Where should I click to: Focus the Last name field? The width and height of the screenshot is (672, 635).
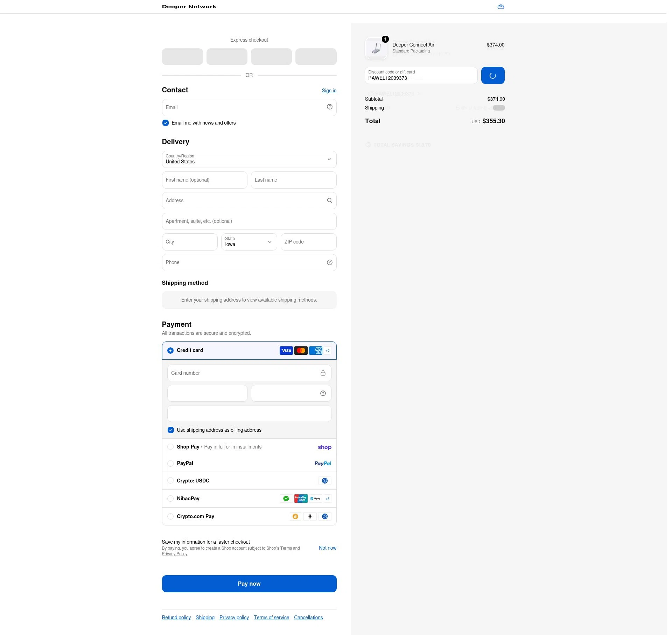point(294,180)
